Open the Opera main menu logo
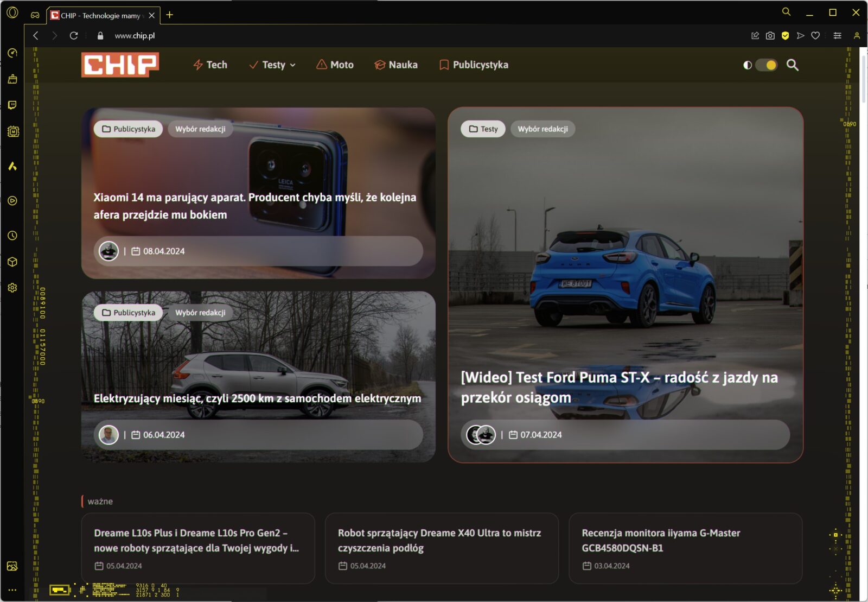 pos(12,12)
